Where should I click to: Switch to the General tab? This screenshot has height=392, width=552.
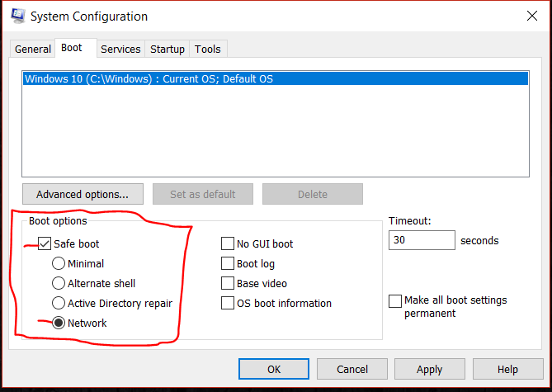pos(33,50)
